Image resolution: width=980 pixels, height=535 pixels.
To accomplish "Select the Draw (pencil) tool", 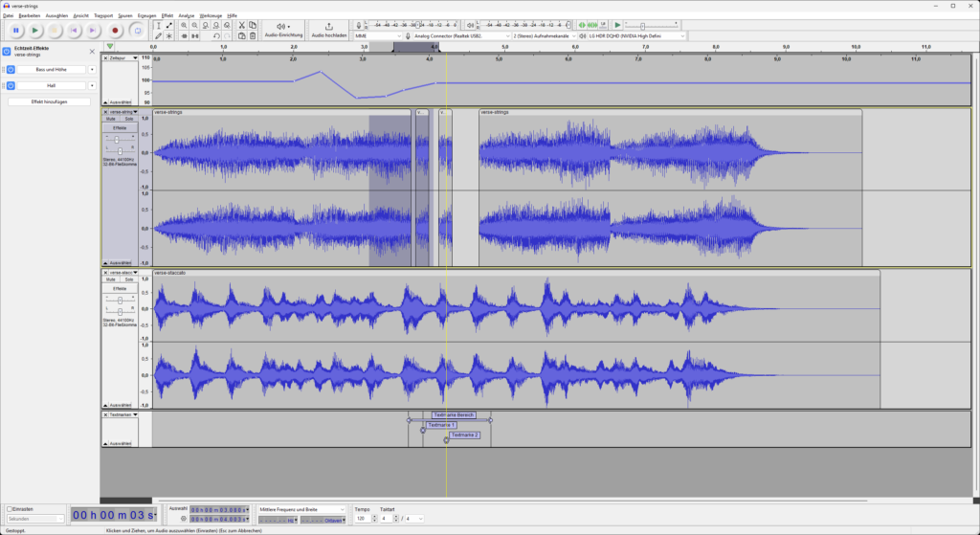I will pyautogui.click(x=158, y=36).
